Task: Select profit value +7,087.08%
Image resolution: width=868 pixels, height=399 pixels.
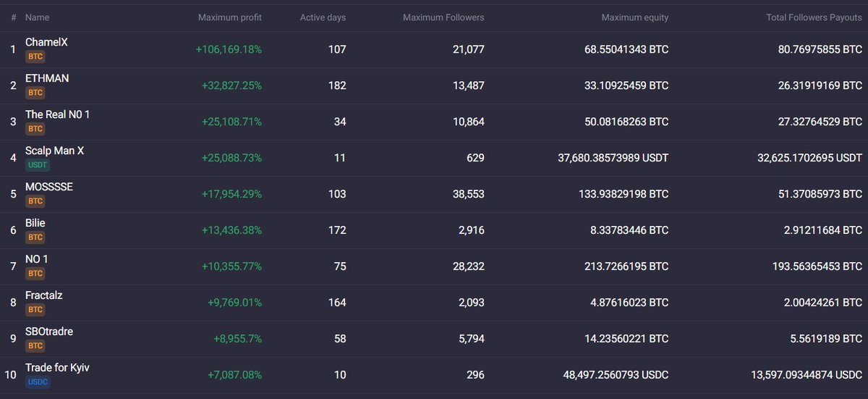Action: (234, 375)
